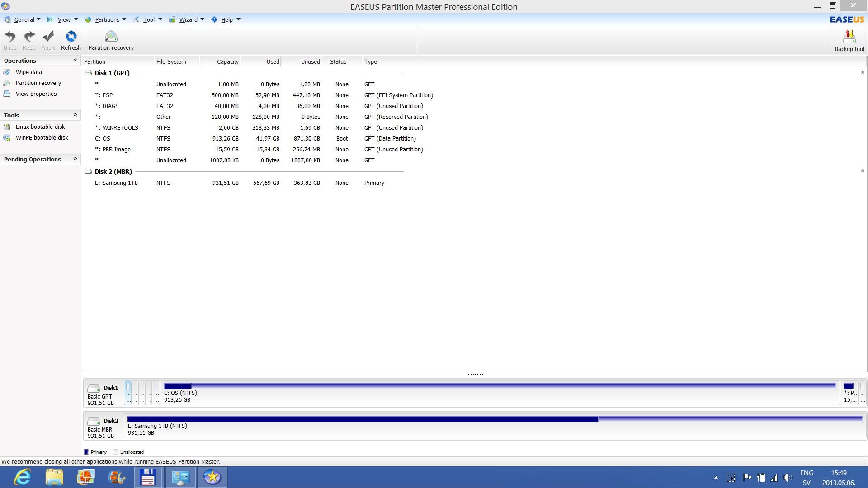The width and height of the screenshot is (868, 488).
Task: Click the Wipe data icon in Operations
Action: 7,72
